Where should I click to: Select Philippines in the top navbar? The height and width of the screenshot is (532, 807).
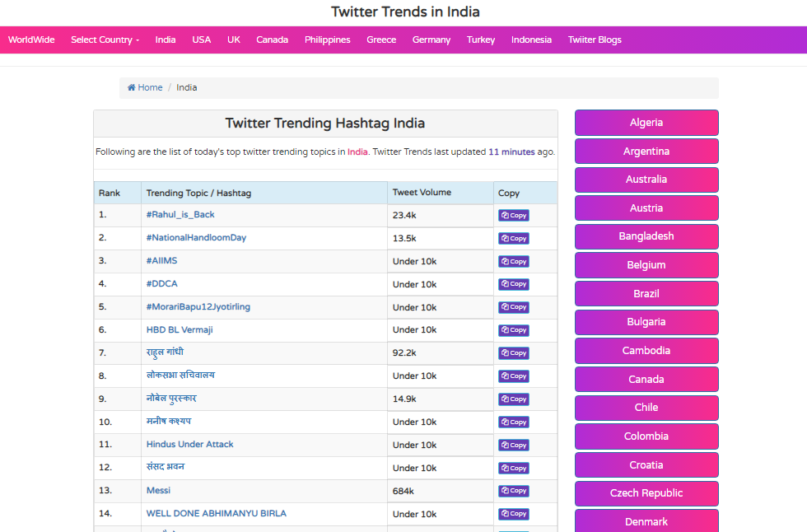[328, 40]
